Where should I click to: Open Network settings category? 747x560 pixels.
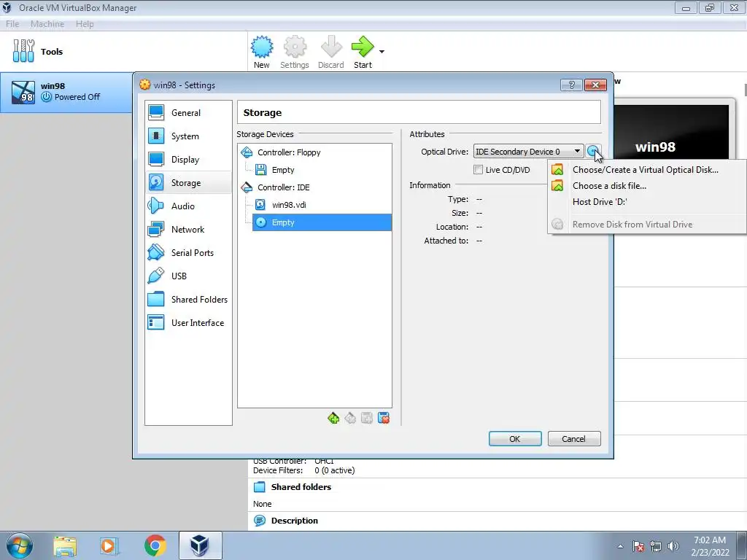pyautogui.click(x=189, y=230)
